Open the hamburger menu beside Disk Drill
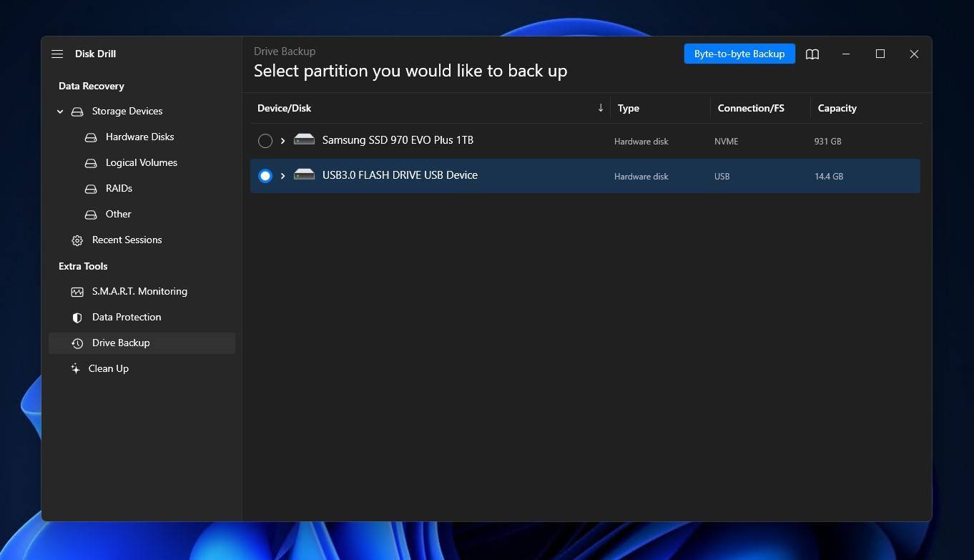The width and height of the screenshot is (974, 560). pyautogui.click(x=57, y=54)
